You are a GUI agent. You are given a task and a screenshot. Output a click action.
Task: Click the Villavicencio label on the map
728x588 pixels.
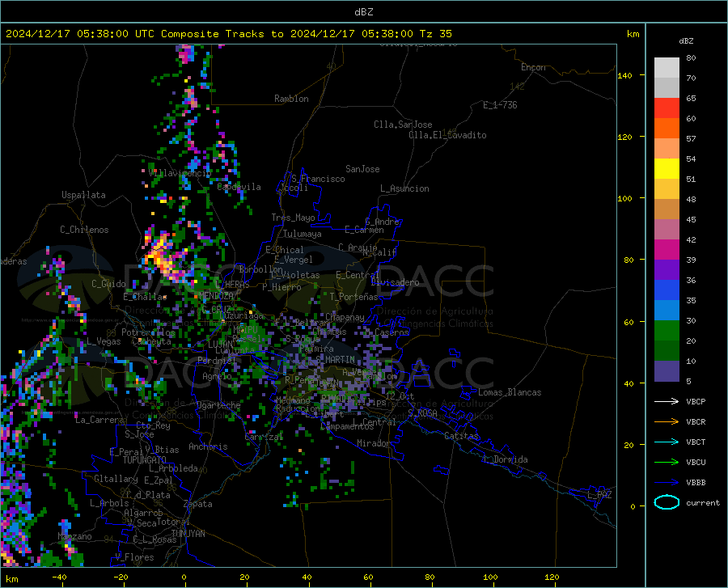point(180,173)
